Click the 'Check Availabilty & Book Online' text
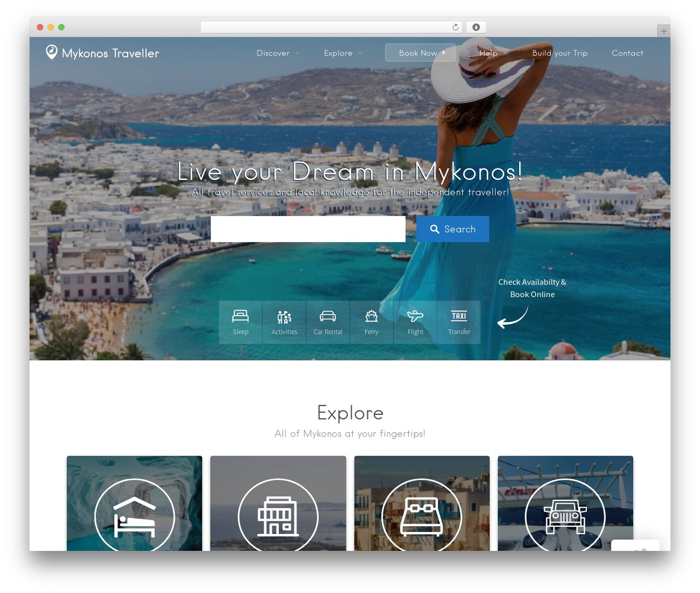700x593 pixels. (x=532, y=288)
